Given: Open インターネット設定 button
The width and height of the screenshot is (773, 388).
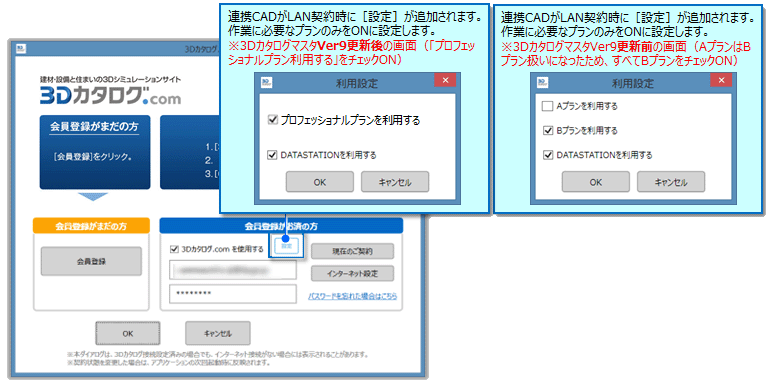Looking at the screenshot, I should click(x=352, y=273).
